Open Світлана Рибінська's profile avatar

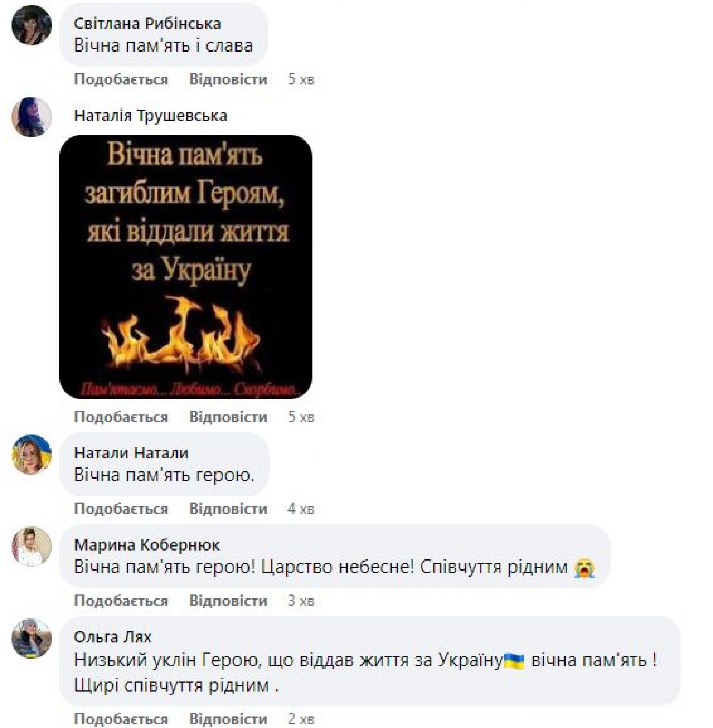pos(31,25)
